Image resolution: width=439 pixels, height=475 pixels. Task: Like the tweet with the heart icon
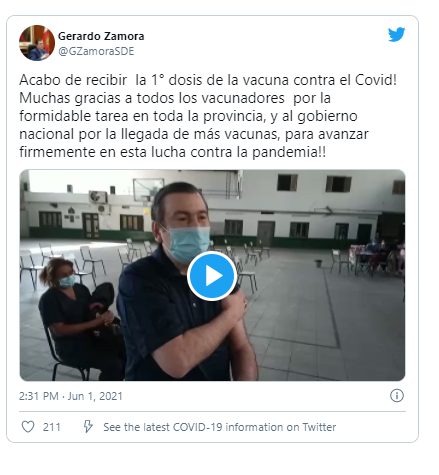[28, 427]
